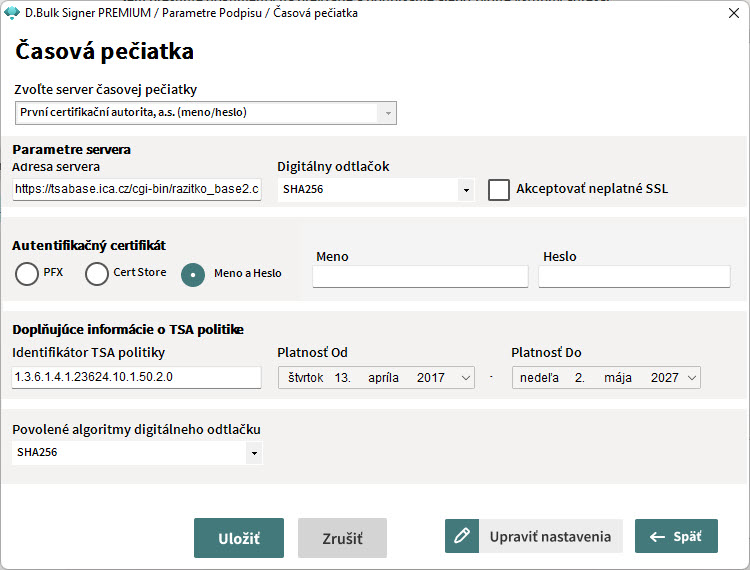Click the pencil icon beside Upraviť nastavenia
The height and width of the screenshot is (570, 750).
(x=462, y=537)
